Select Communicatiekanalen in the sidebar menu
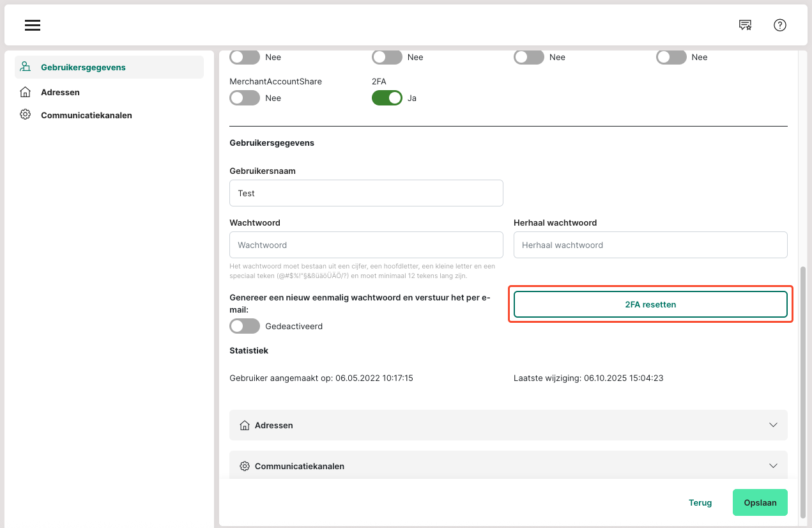This screenshot has width=812, height=528. 86,115
